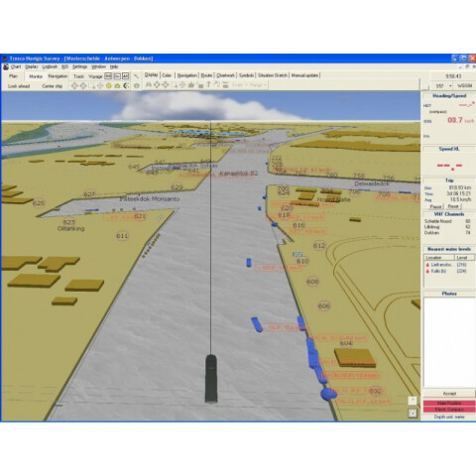Click the binoculars find icon
This screenshot has height=476, width=476.
[149, 85]
